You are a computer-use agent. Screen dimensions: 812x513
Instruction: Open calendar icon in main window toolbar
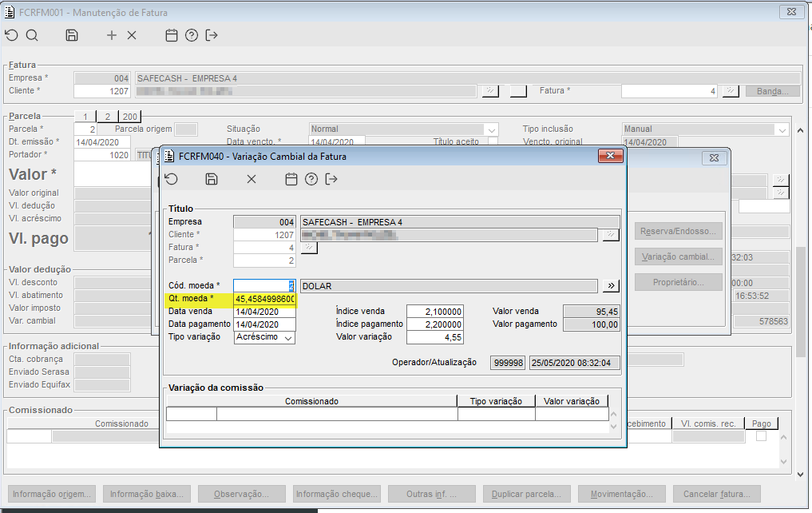click(x=172, y=35)
